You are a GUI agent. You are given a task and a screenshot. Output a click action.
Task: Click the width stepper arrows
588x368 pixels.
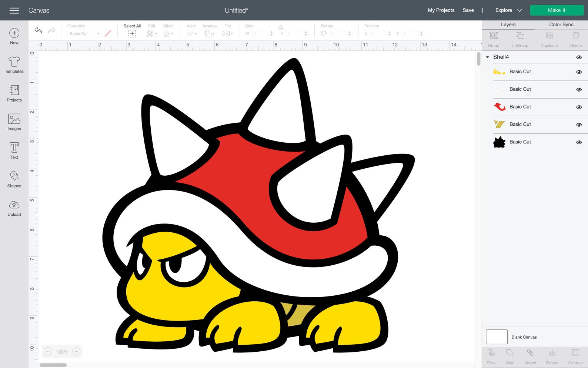(x=271, y=34)
